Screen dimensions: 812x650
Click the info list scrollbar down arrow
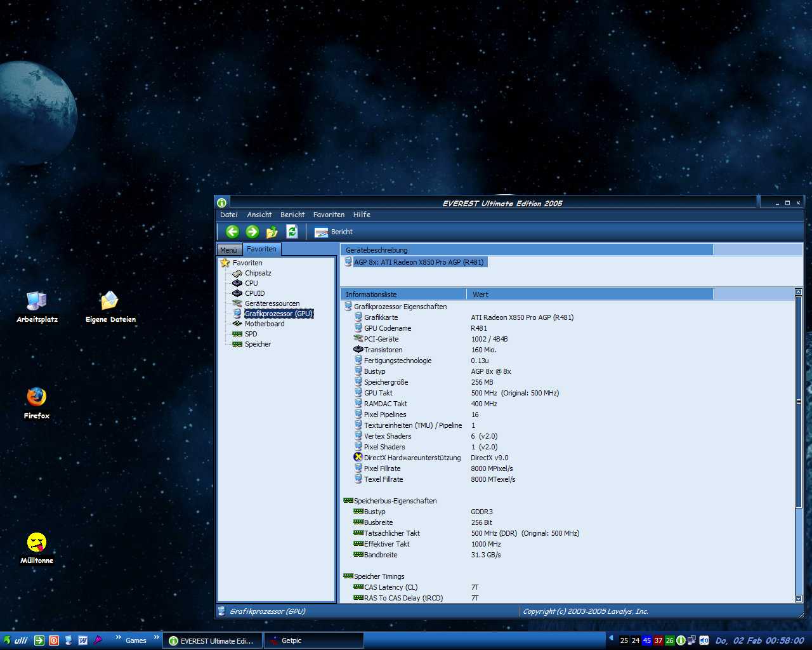click(798, 599)
